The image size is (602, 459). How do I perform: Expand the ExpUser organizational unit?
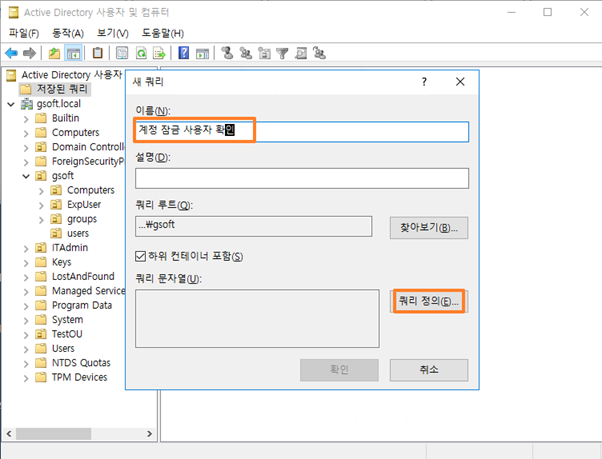[41, 205]
